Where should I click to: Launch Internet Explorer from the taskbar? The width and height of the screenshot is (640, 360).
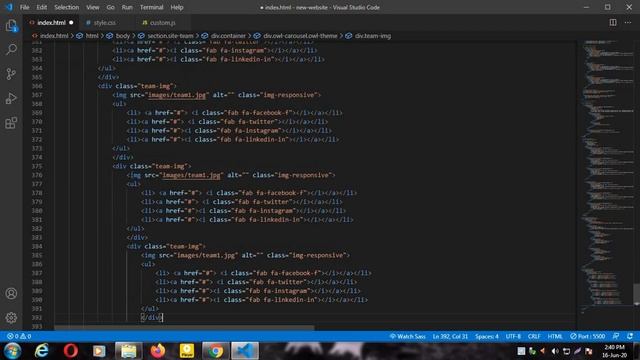click(x=42, y=351)
